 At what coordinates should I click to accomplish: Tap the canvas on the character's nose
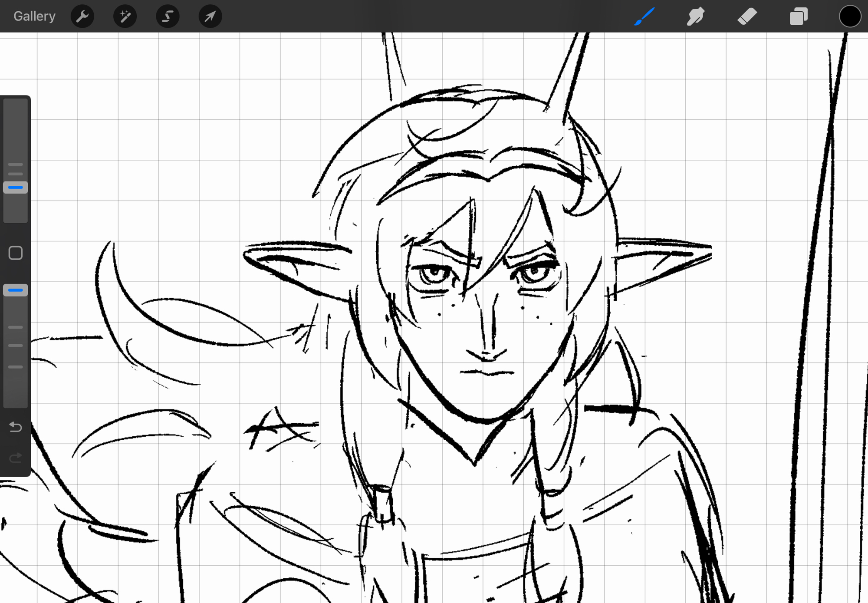487,343
